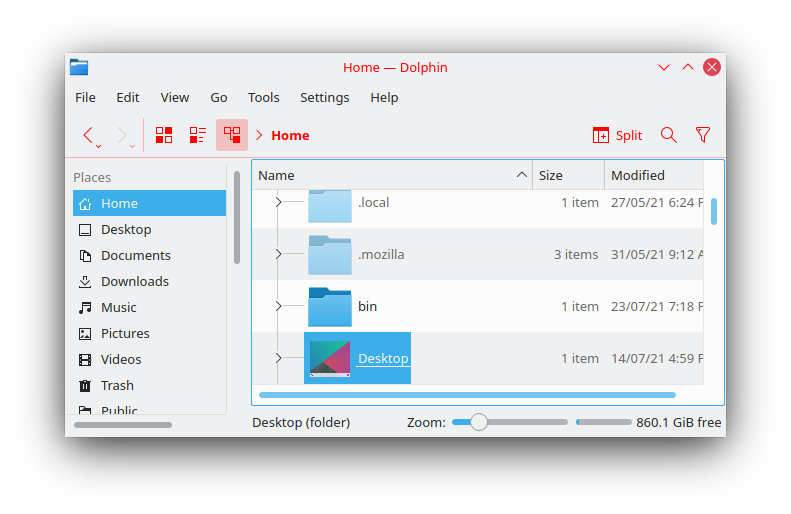Open the Search tool
This screenshot has width=791, height=514.
(x=669, y=135)
